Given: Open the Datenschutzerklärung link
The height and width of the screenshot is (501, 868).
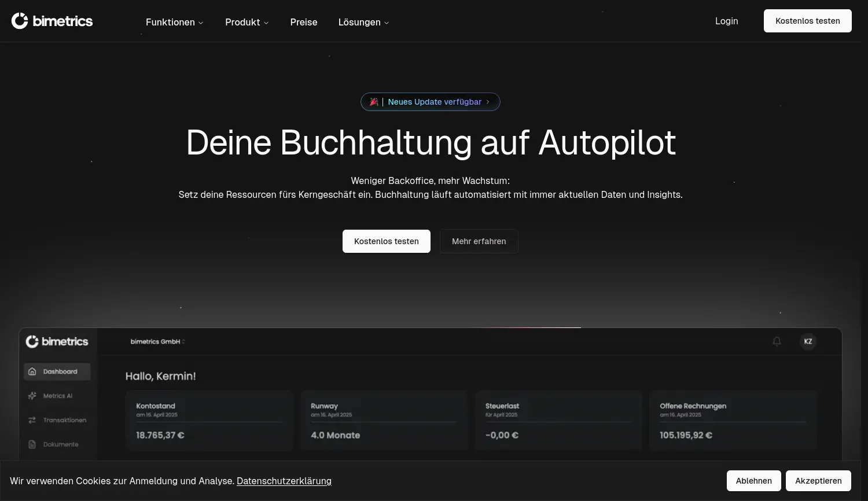Looking at the screenshot, I should tap(284, 481).
